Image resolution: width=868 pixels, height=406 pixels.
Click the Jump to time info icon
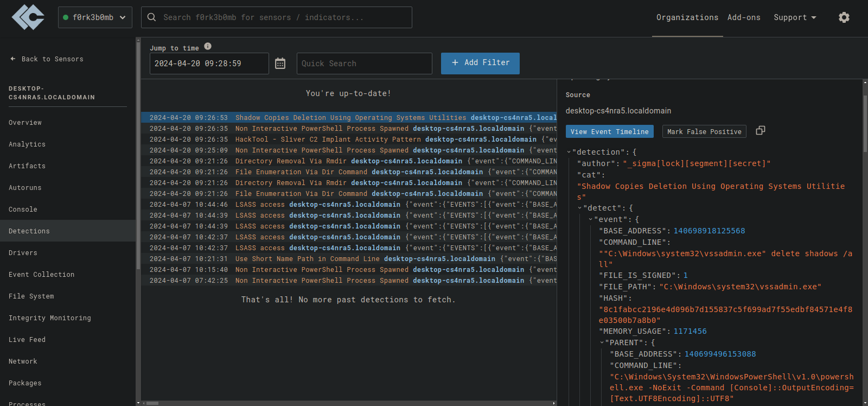(208, 46)
